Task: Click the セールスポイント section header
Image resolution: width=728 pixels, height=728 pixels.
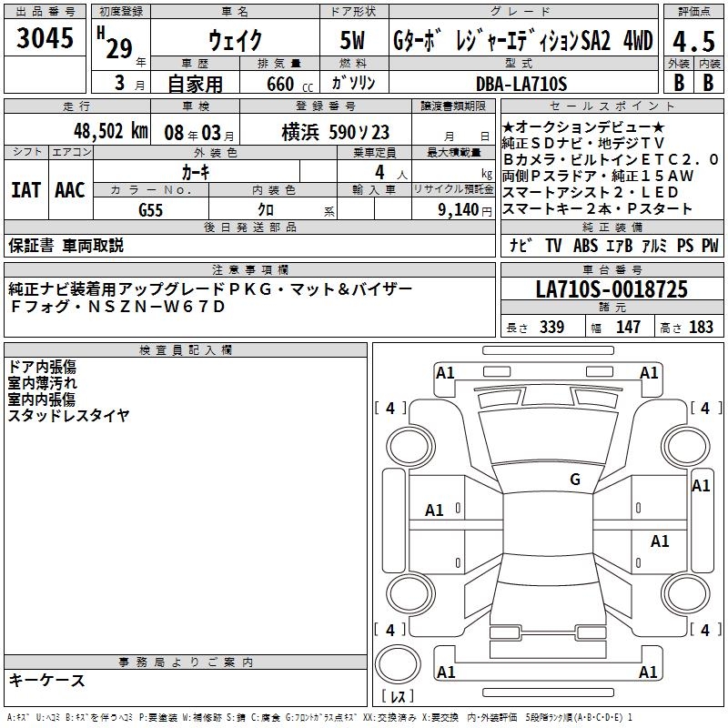Action: point(612,106)
